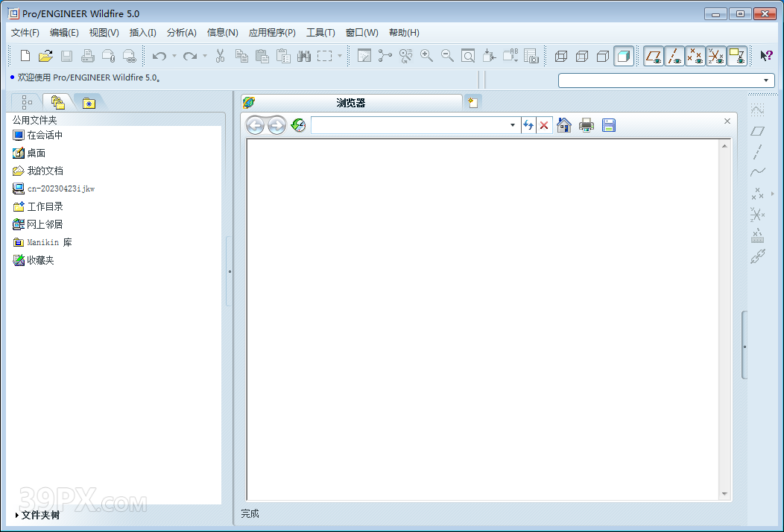The height and width of the screenshot is (532, 784).
Task: Click the Cut scissors icon
Action: point(220,55)
